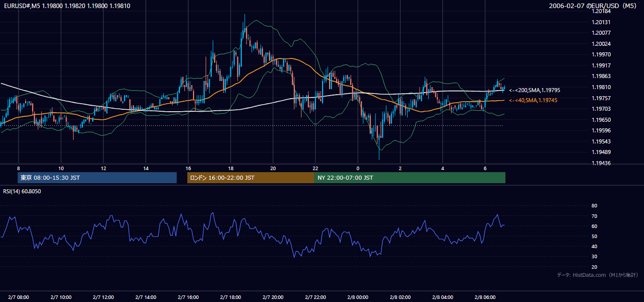
Task: Click the 200 SMA label 1.19795
Action: 534,90
